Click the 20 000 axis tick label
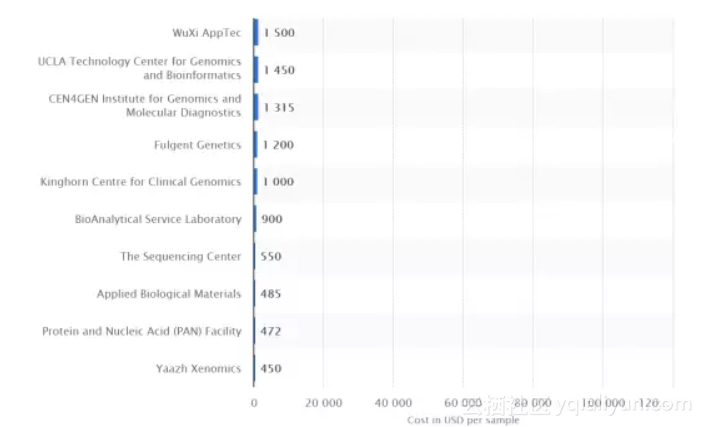This screenshot has width=703, height=427. tap(324, 403)
